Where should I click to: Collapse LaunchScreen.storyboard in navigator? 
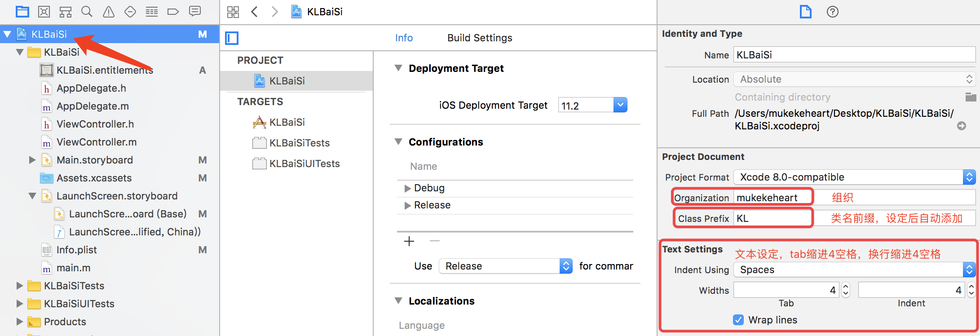[x=32, y=196]
